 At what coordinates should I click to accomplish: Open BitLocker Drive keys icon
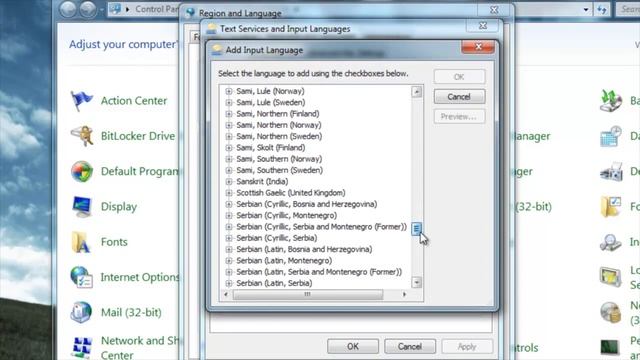pyautogui.click(x=82, y=136)
